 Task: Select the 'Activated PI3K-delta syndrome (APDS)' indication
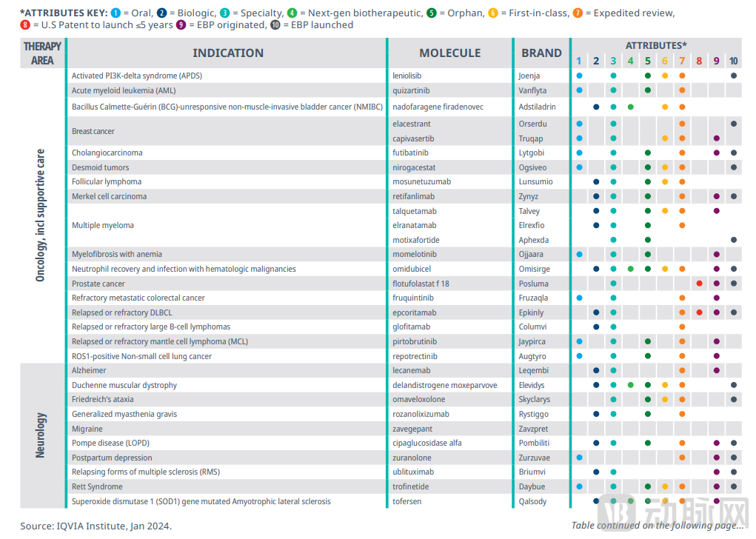(137, 76)
